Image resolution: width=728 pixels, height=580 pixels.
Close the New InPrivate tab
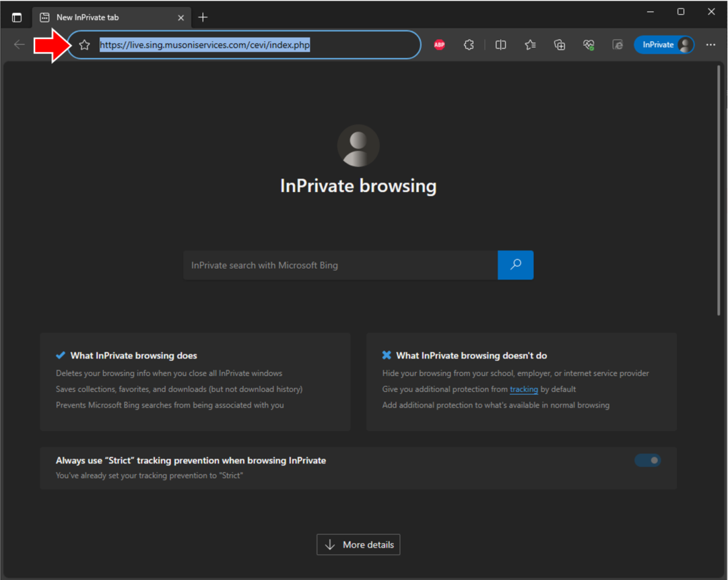[180, 18]
